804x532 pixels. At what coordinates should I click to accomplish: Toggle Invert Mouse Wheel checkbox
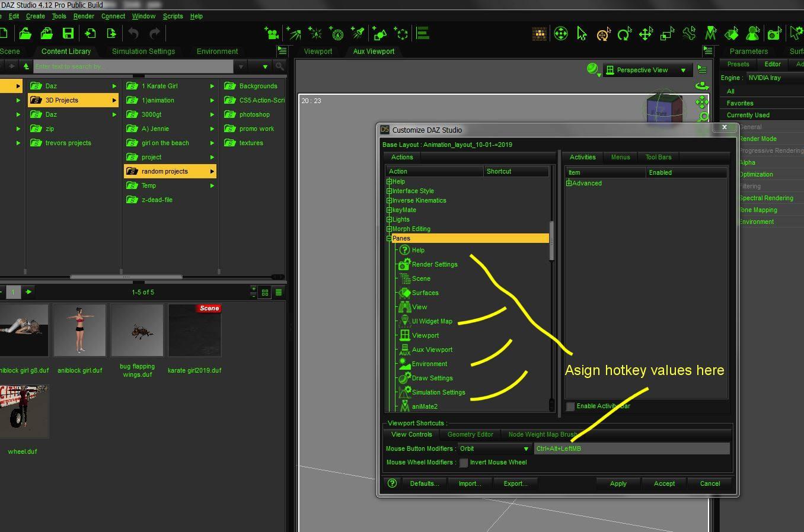(464, 463)
